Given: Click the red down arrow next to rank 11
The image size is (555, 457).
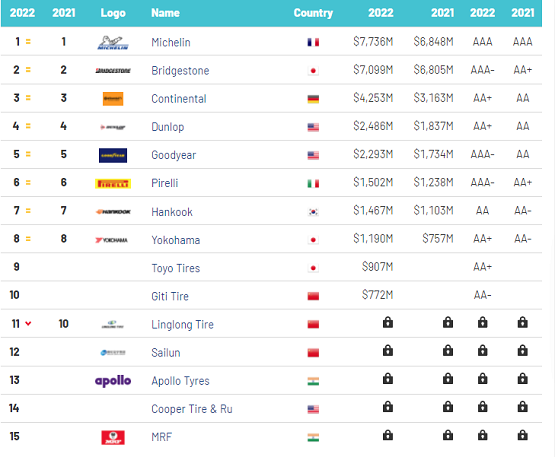Looking at the screenshot, I should click(28, 323).
